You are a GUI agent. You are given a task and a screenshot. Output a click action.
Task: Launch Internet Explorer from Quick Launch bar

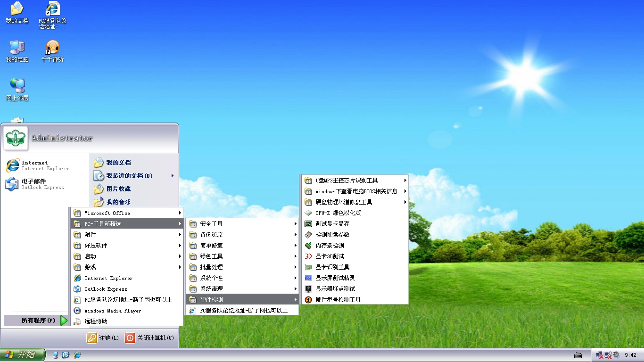point(77,355)
